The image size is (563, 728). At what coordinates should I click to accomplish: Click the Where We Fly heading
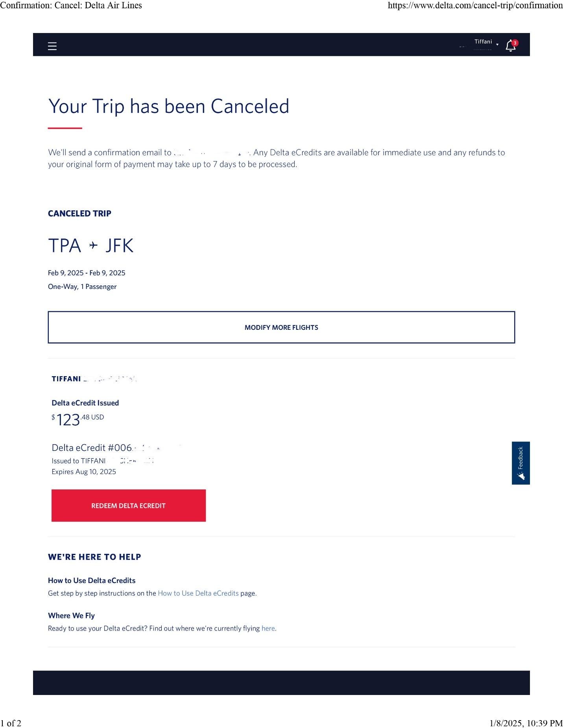71,616
